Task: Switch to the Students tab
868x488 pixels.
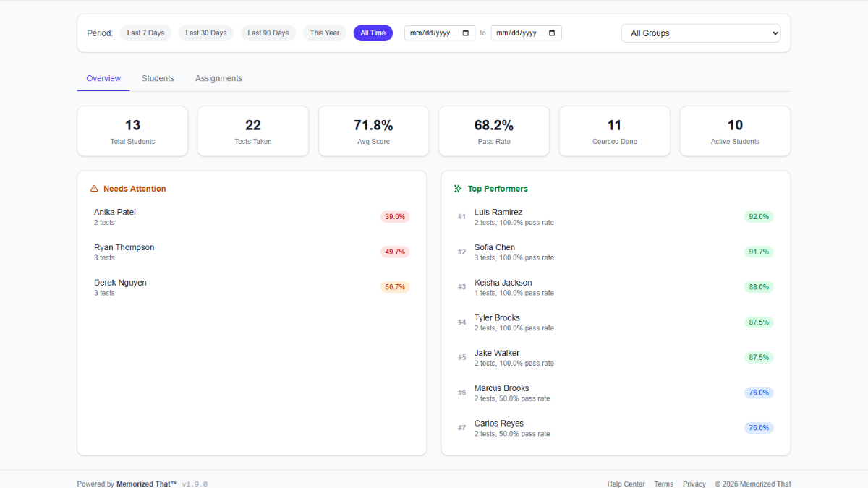Action: pos(158,78)
